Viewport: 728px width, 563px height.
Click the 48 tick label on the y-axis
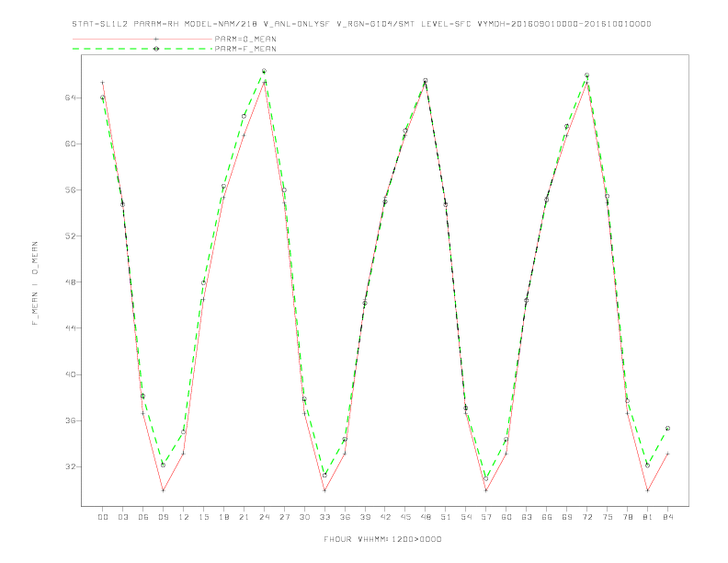(x=71, y=282)
